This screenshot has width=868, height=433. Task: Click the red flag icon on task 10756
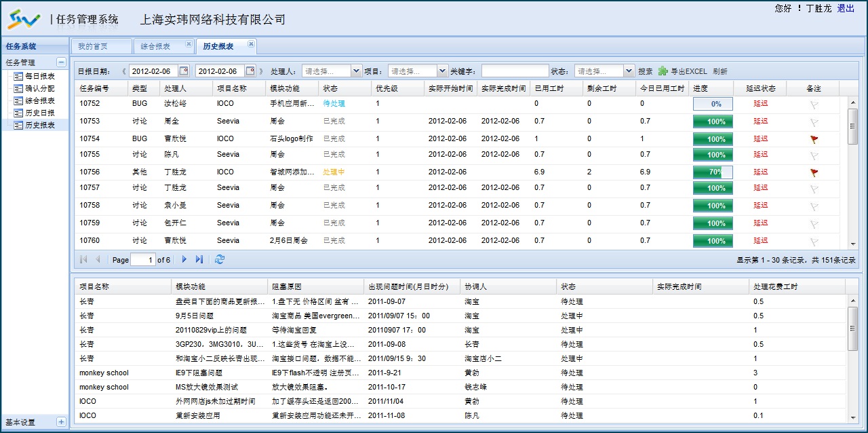click(x=813, y=172)
